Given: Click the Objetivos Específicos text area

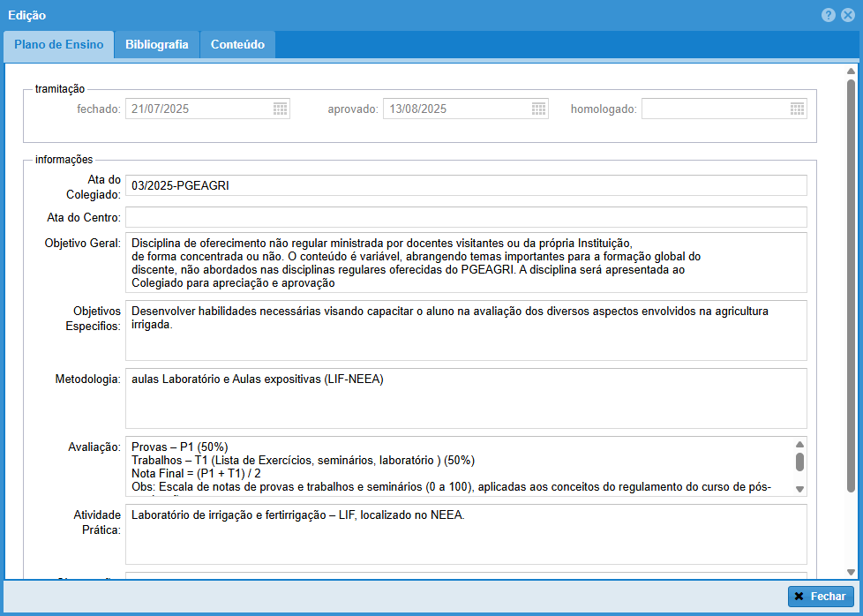Looking at the screenshot, I should pyautogui.click(x=466, y=330).
